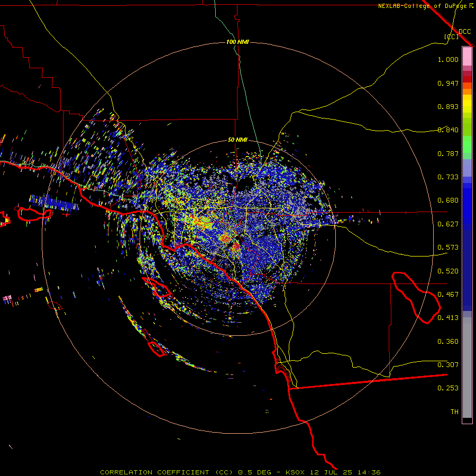This screenshot has height=476, width=476.
Task: Pick the 0.413 legend value
Action: [448, 318]
